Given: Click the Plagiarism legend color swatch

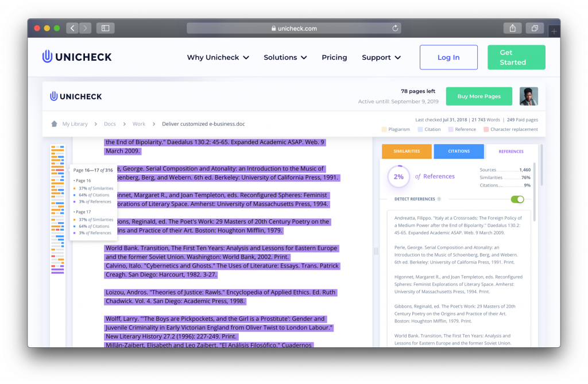Looking at the screenshot, I should pos(384,129).
